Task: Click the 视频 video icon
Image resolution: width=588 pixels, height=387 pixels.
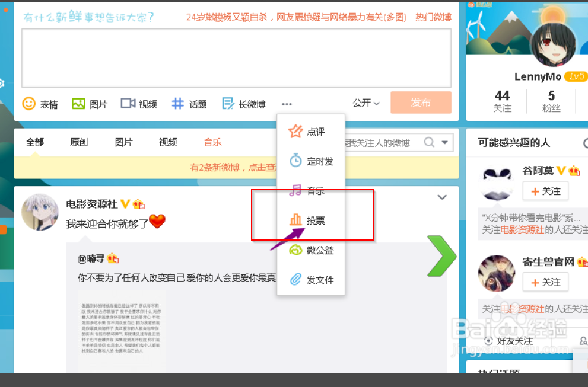Action: tap(139, 103)
